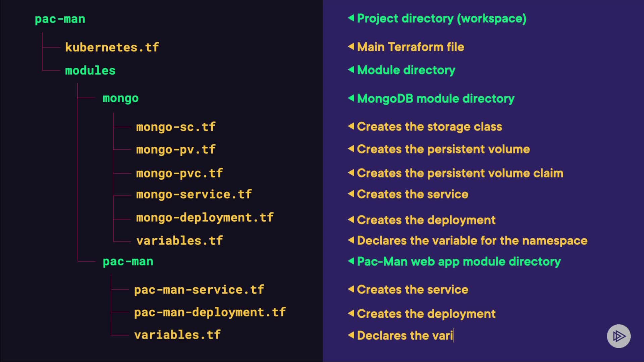Click arrow beside MongoDB module directory
Image resolution: width=644 pixels, height=362 pixels.
(351, 98)
